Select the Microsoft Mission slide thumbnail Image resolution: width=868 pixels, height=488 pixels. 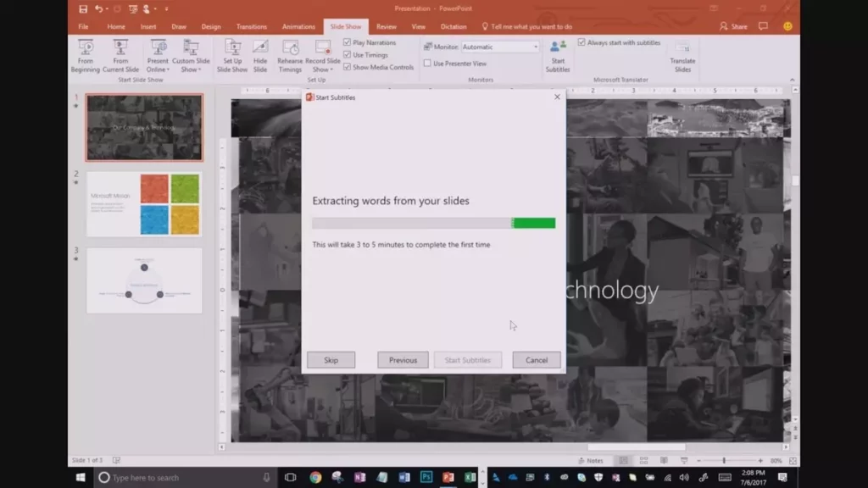point(144,203)
